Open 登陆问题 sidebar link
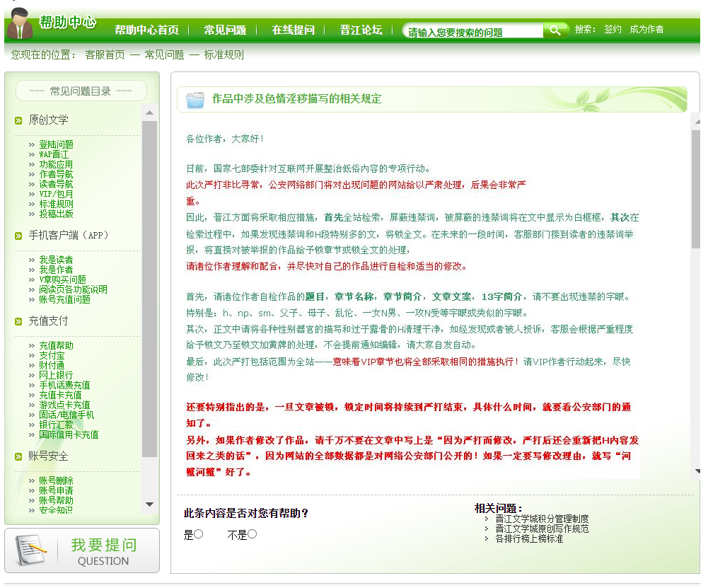708x588 pixels. pos(56,144)
